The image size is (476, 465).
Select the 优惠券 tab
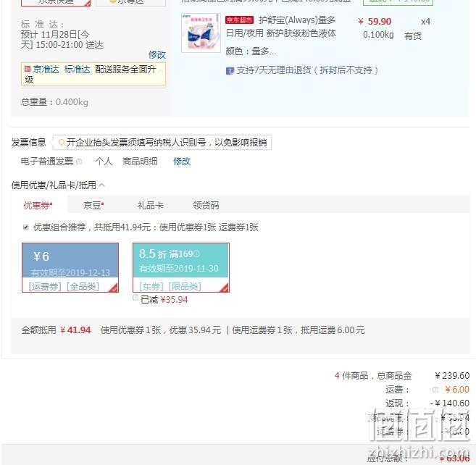click(38, 206)
